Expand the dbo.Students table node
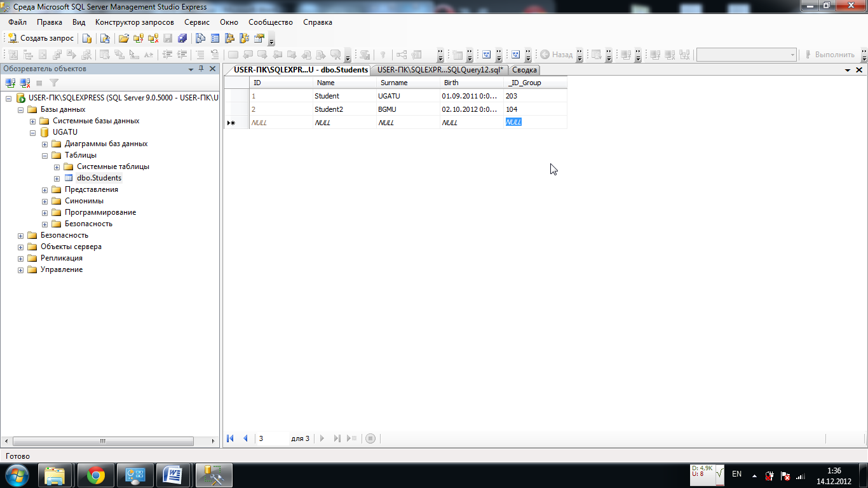The image size is (868, 488). [57, 178]
